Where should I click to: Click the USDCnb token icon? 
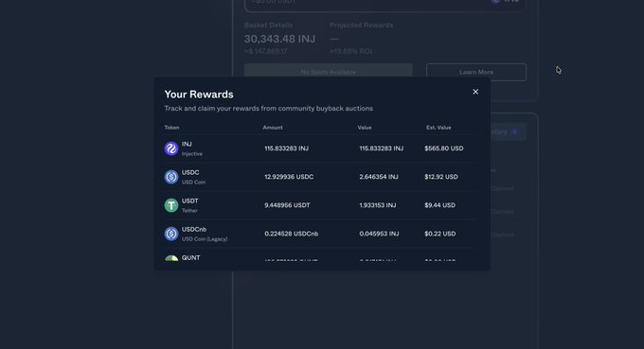point(171,234)
